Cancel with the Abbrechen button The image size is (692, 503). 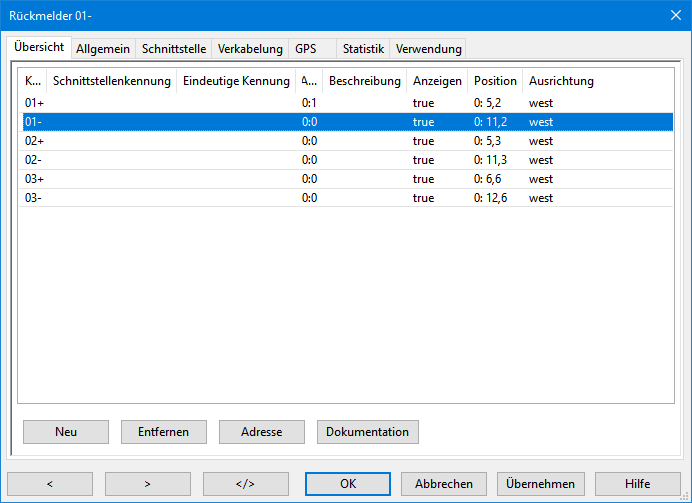tap(443, 484)
